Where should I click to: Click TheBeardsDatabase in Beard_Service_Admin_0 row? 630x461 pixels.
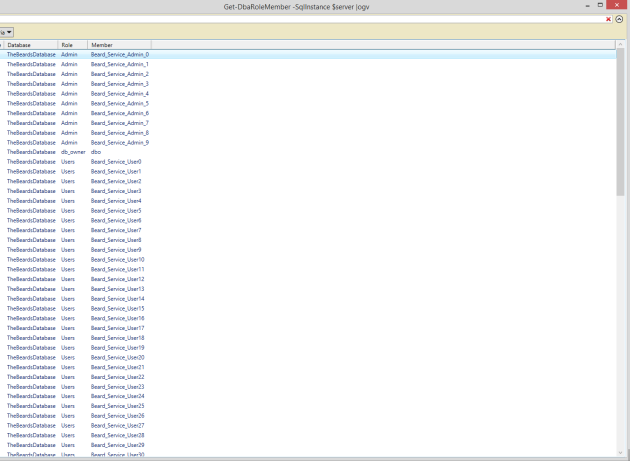[31, 55]
